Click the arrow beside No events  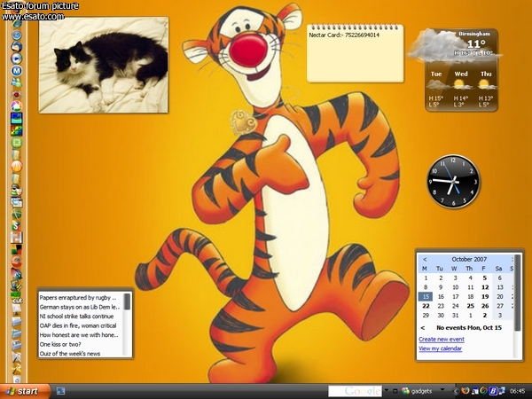pyautogui.click(x=423, y=328)
